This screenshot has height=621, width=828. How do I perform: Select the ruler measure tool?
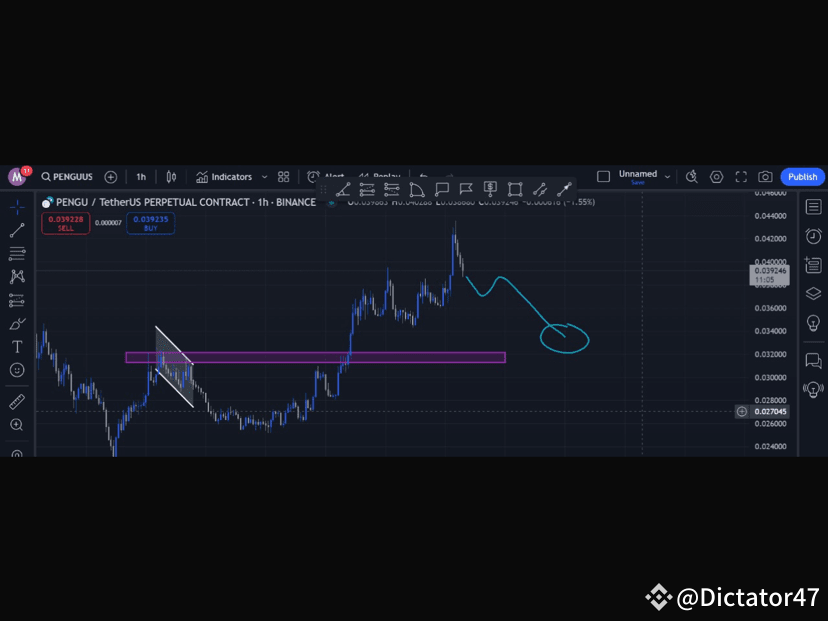point(17,401)
